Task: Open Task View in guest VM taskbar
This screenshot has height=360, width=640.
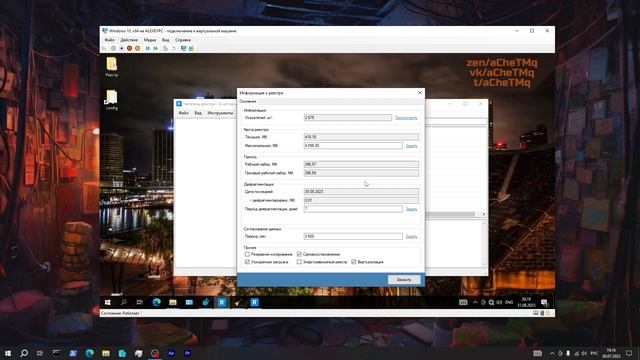Action: [140, 302]
